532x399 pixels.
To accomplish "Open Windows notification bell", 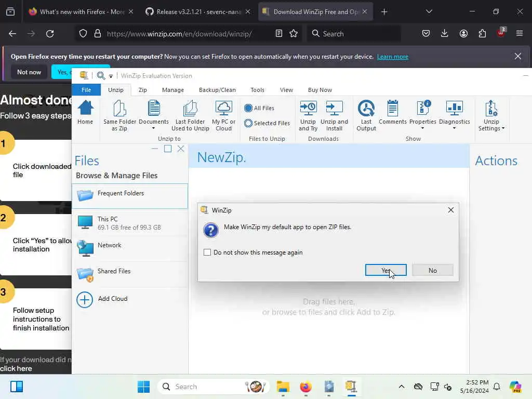I will point(497,387).
